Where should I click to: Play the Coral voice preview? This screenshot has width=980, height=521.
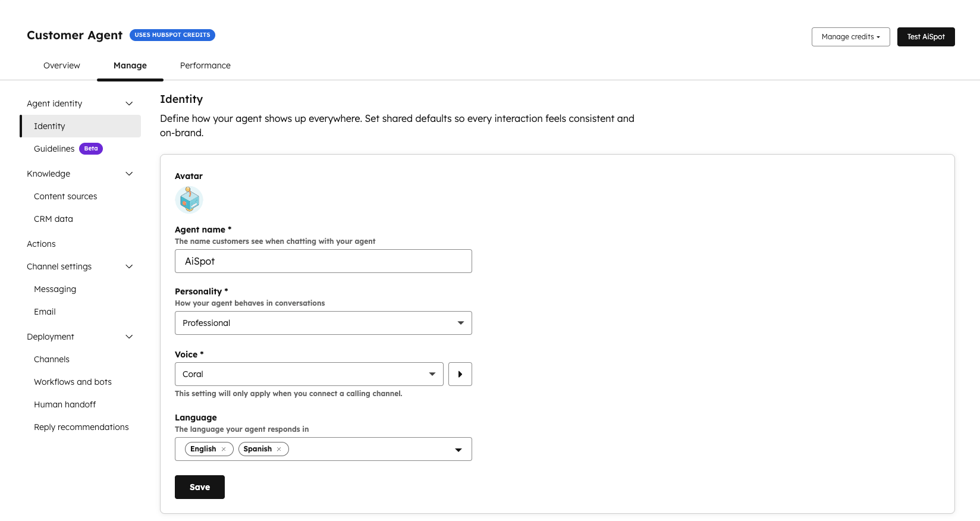460,374
